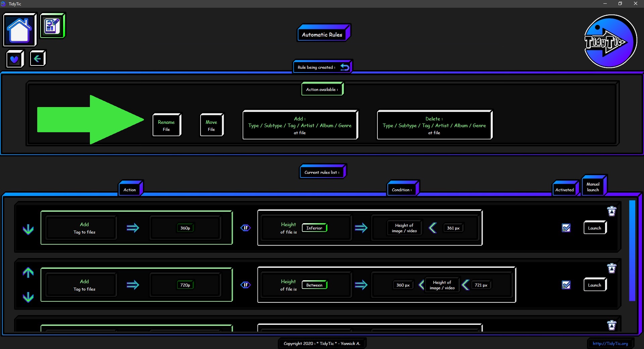
Task: Select the Rename File action
Action: tap(167, 125)
